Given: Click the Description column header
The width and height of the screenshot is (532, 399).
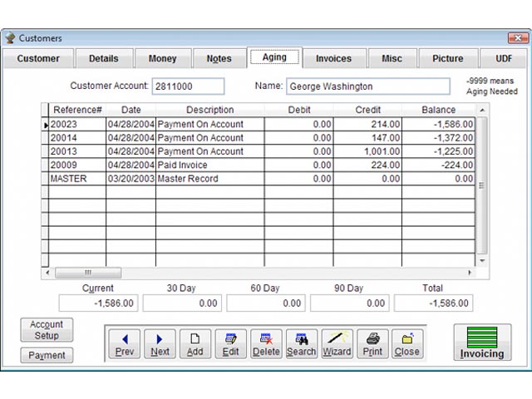Looking at the screenshot, I should 210,110.
